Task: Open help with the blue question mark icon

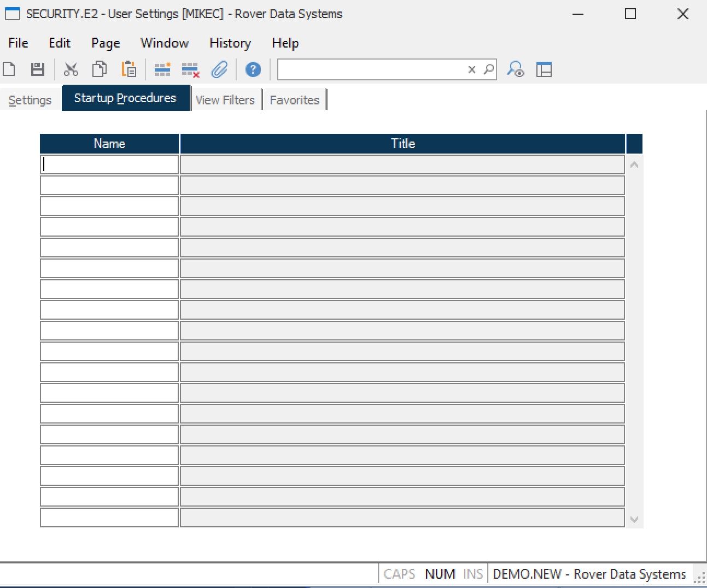Action: point(253,69)
